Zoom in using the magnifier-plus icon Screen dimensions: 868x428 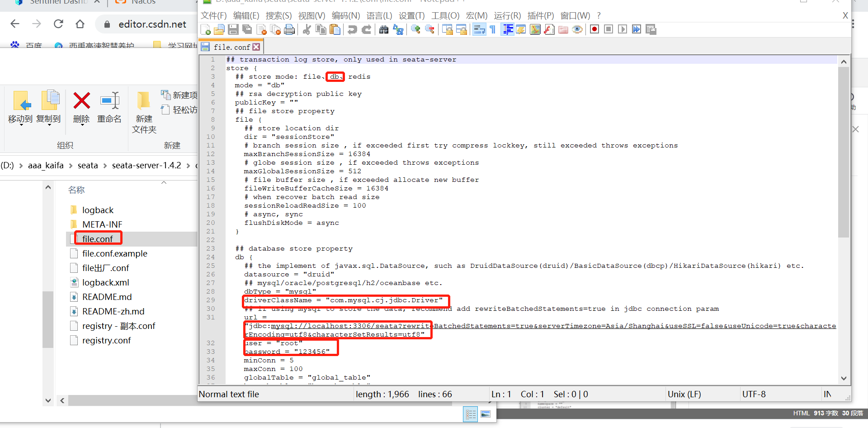point(415,29)
